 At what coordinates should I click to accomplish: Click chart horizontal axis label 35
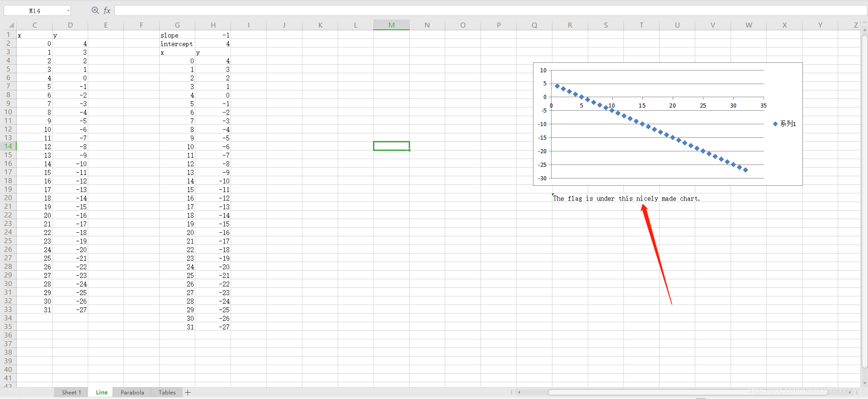click(764, 106)
